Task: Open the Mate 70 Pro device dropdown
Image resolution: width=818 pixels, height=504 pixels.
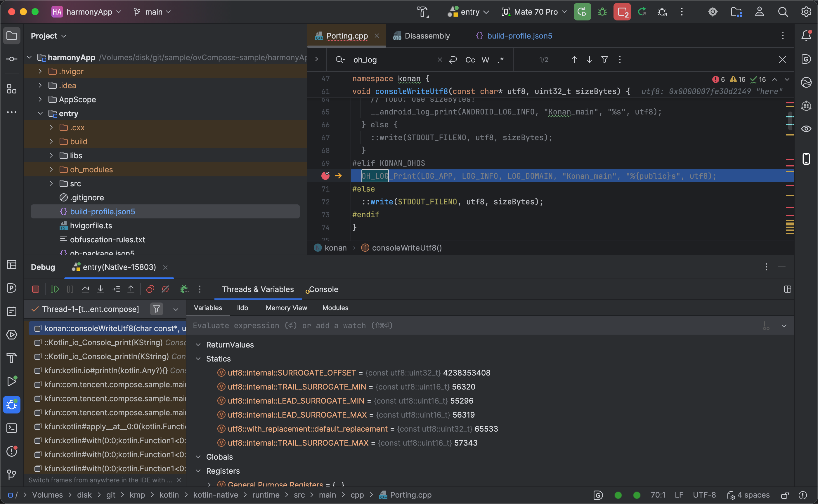Action: [534, 12]
